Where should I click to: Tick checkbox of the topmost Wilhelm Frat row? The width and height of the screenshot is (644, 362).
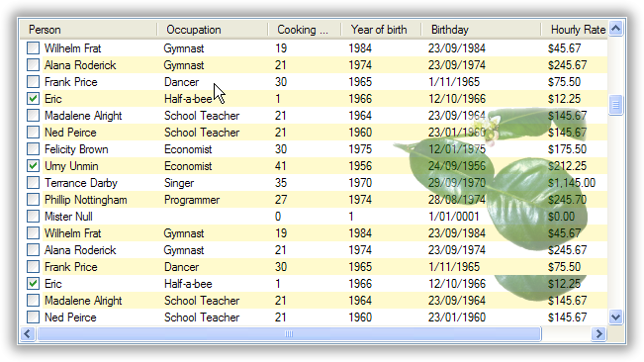tap(33, 48)
